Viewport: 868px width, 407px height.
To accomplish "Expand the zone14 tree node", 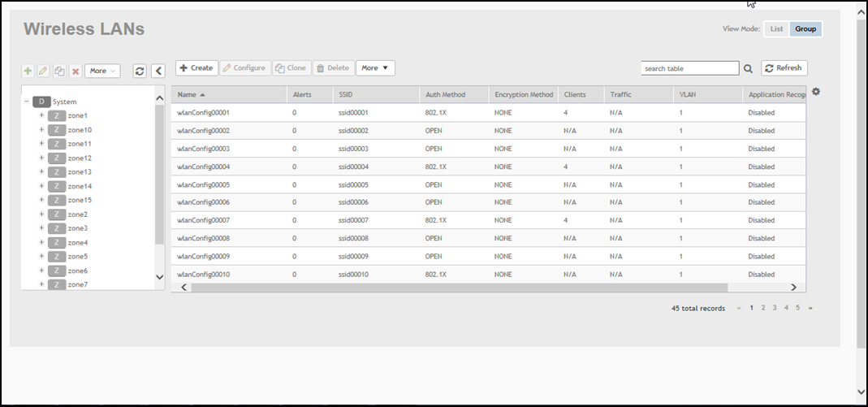I will pos(41,186).
